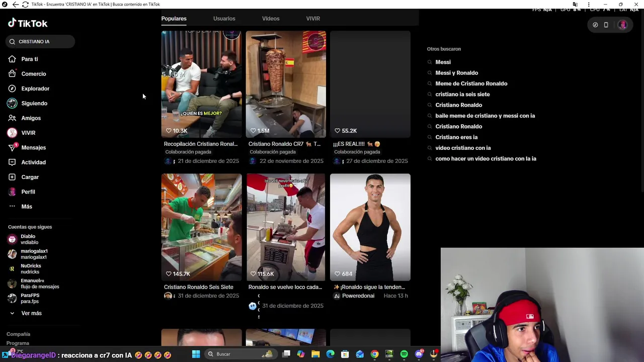Open the '¿Quién es mejor?' podcast video thumbnail
Screen dimensions: 644x362
201,84
